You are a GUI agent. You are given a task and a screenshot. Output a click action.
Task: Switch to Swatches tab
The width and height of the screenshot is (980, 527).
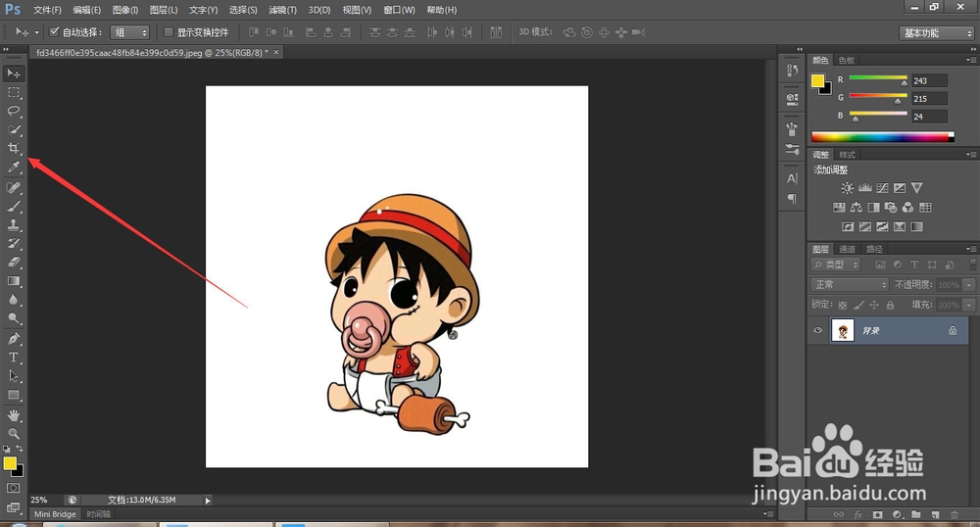[847, 60]
